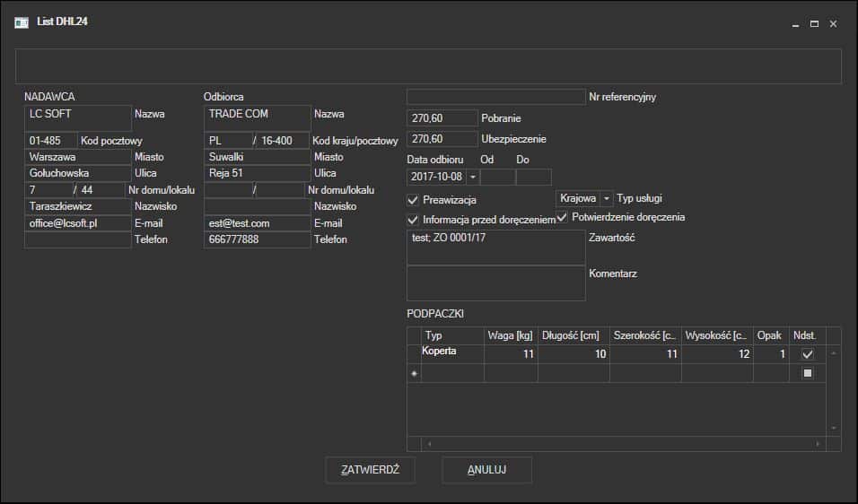Image resolution: width=858 pixels, height=504 pixels.
Task: Click the Typ column header
Action: pos(452,335)
